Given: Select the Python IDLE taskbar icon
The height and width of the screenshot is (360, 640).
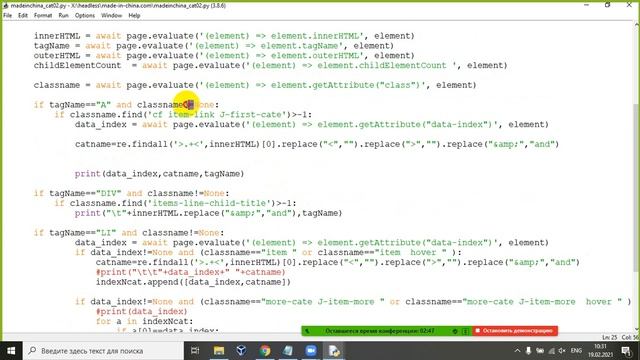Looking at the screenshot, I should click(x=334, y=351).
